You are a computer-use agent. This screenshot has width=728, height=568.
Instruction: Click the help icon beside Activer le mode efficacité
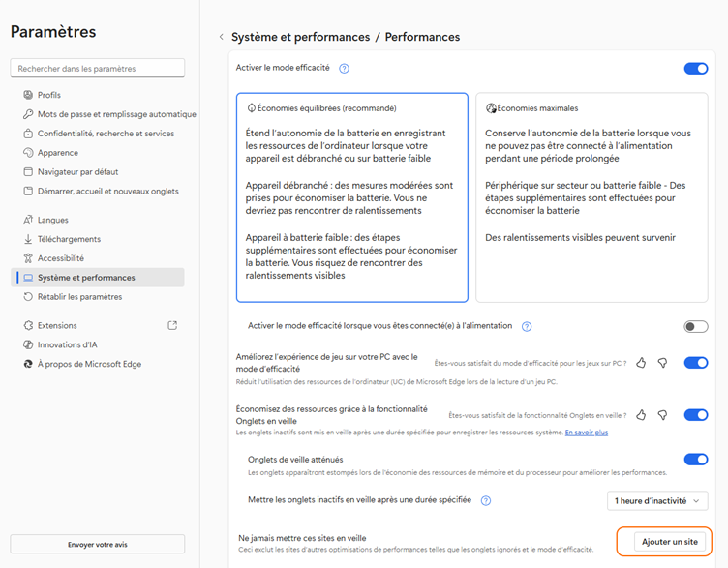[344, 69]
